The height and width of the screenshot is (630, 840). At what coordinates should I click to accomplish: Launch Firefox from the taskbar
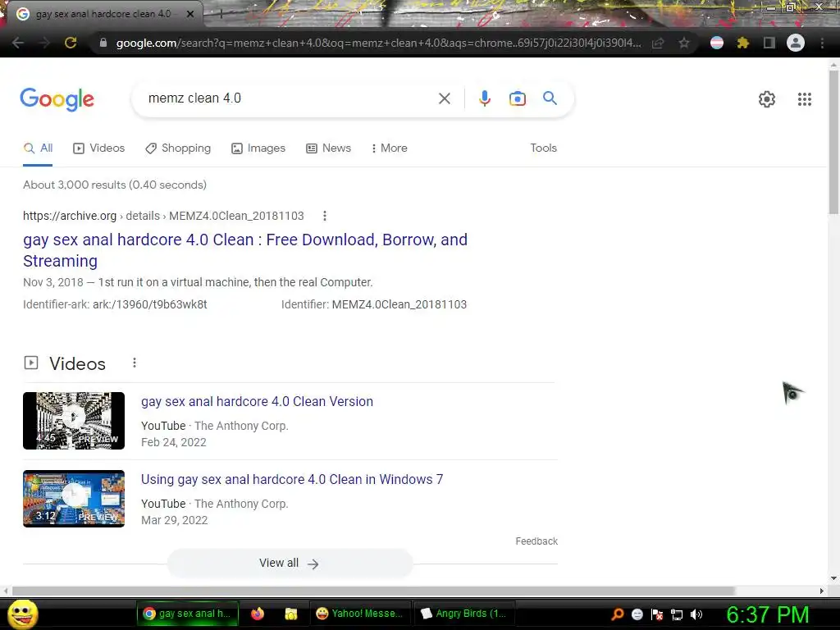click(257, 614)
